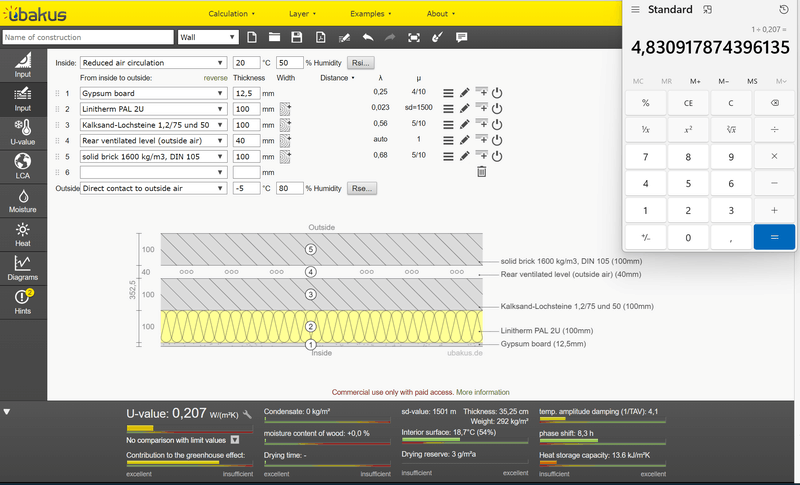The width and height of the screenshot is (800, 485).
Task: Click the undo arrow in toolbar
Action: [x=368, y=37]
